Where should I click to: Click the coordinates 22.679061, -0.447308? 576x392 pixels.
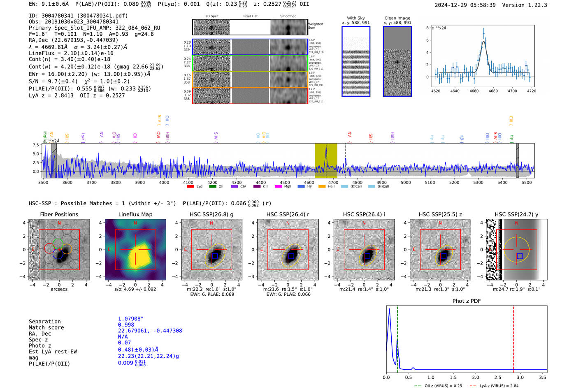150,331
